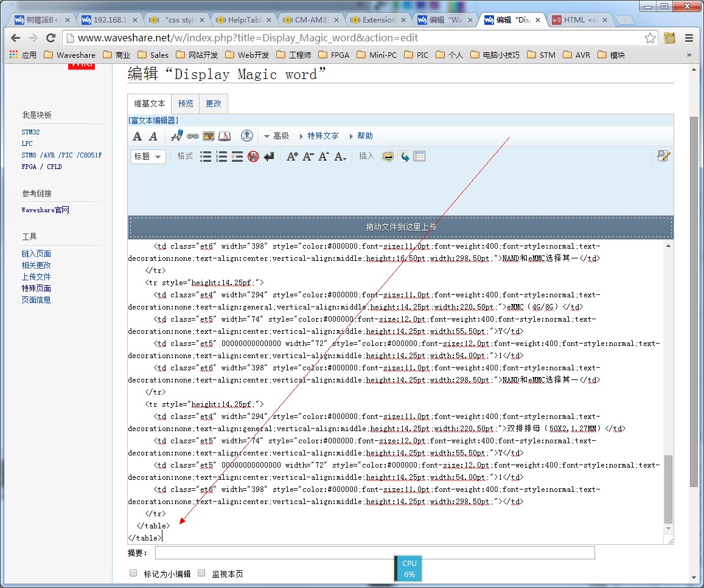Open the 上传文件 sidebar link
Viewport: 704px width, 588px height.
[x=36, y=277]
